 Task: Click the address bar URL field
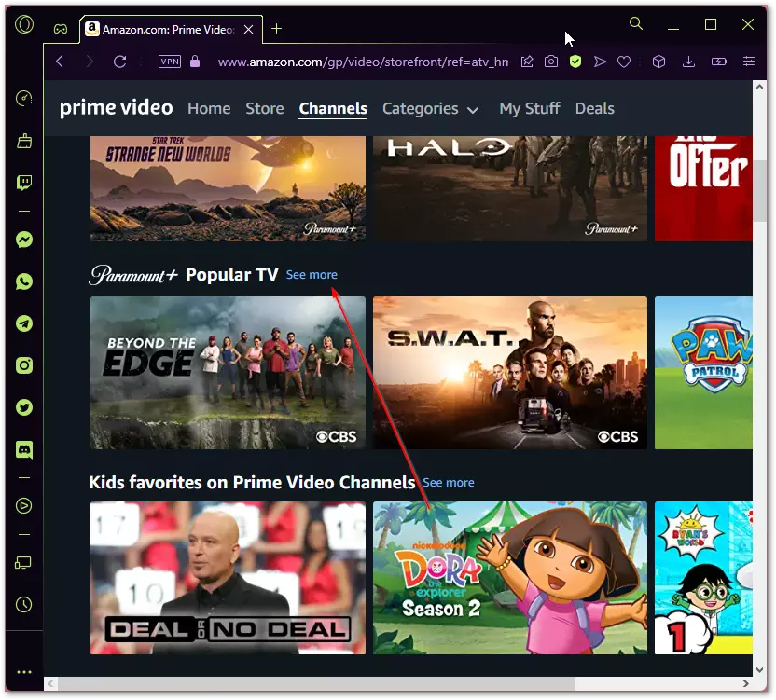[x=363, y=62]
